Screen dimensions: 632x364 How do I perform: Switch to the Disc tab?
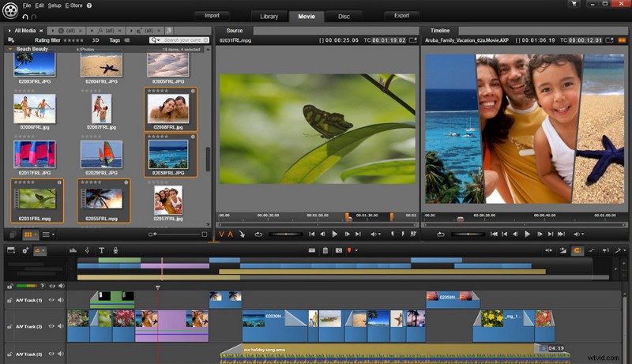(344, 17)
